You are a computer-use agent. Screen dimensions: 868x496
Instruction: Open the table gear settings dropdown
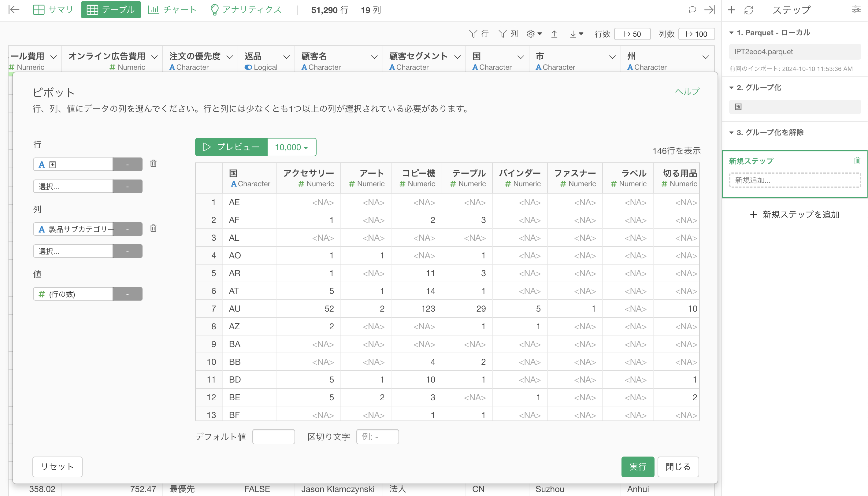[x=534, y=34]
